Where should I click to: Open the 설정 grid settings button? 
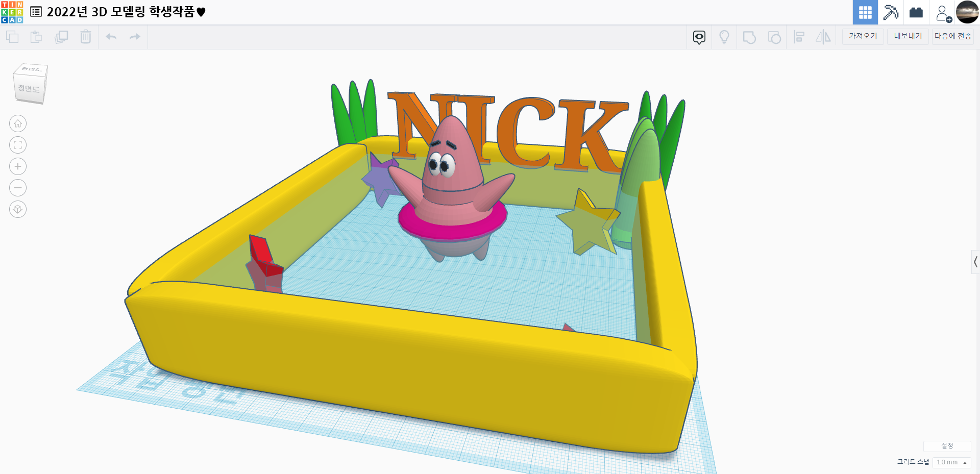click(x=947, y=446)
